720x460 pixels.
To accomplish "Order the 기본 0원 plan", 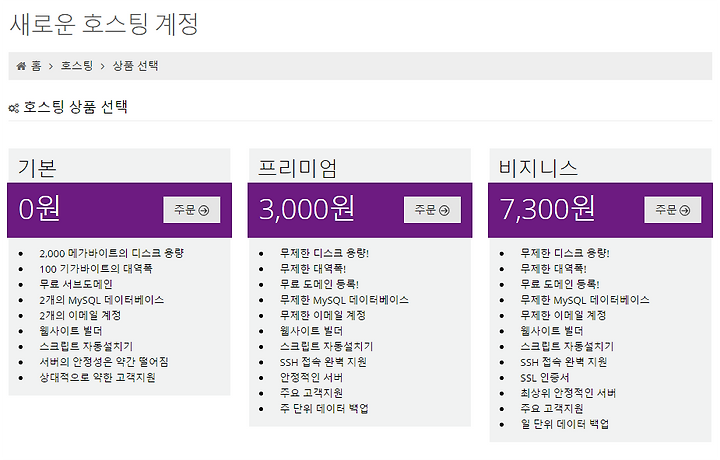I will (191, 210).
